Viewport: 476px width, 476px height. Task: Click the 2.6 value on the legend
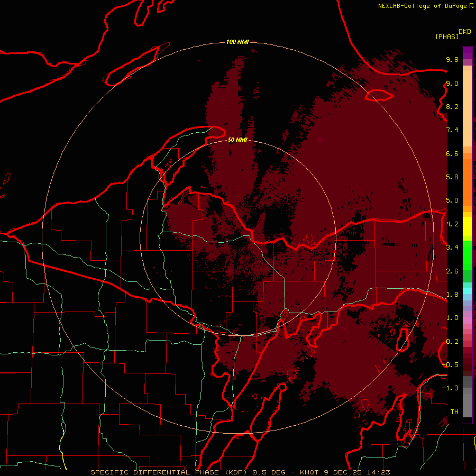pos(452,271)
